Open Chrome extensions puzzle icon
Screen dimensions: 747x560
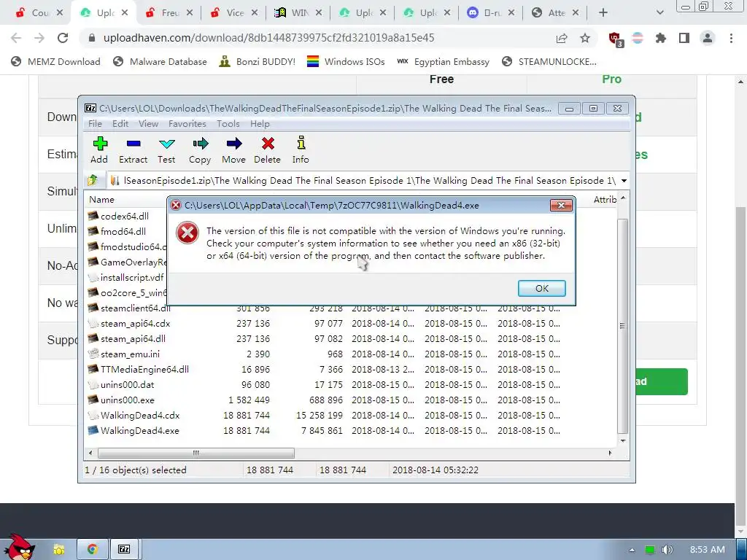coord(660,38)
